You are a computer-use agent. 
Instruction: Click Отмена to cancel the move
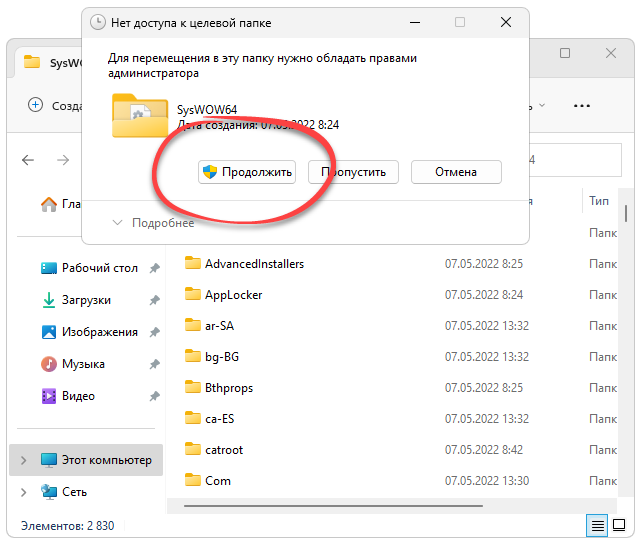pyautogui.click(x=456, y=172)
